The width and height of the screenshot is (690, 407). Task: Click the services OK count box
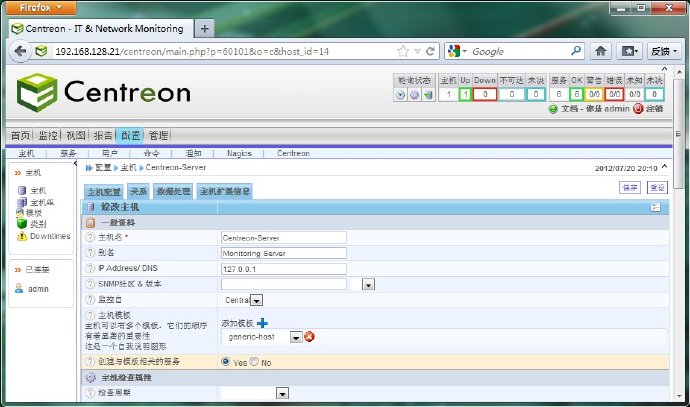click(x=576, y=94)
